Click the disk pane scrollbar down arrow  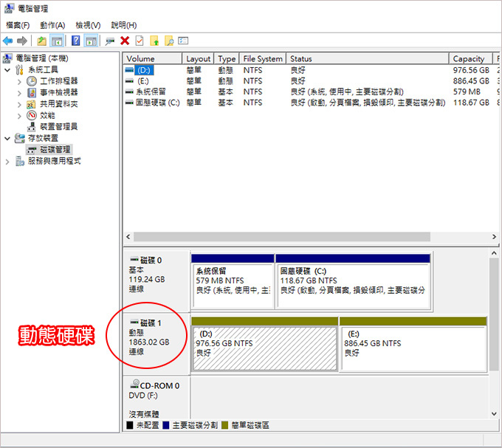tap(494, 414)
